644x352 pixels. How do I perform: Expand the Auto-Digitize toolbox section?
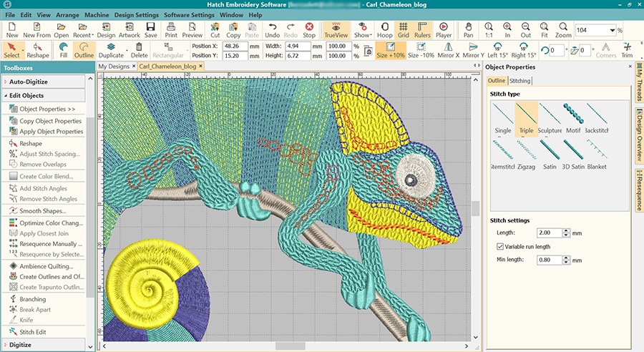pyautogui.click(x=29, y=82)
